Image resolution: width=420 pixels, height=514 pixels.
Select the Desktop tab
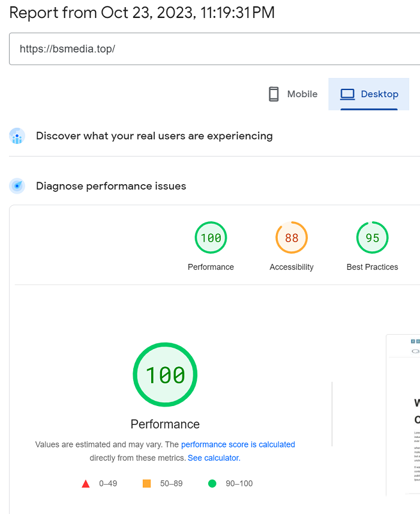369,94
